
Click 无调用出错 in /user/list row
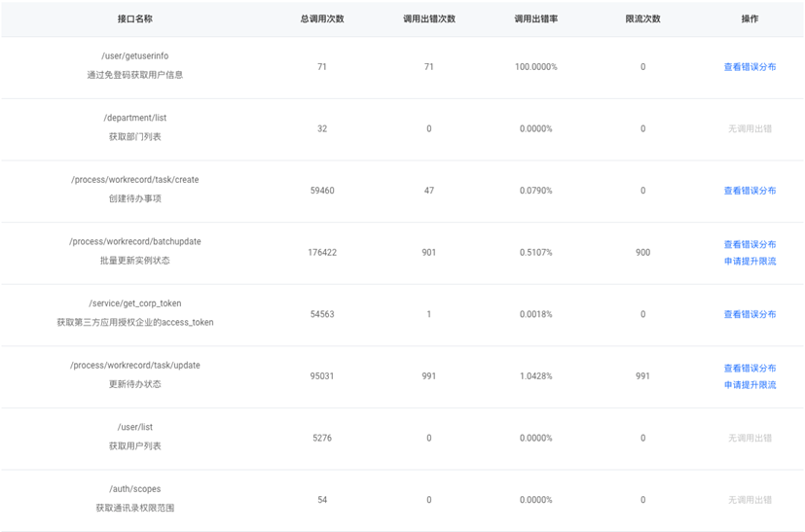(x=750, y=438)
